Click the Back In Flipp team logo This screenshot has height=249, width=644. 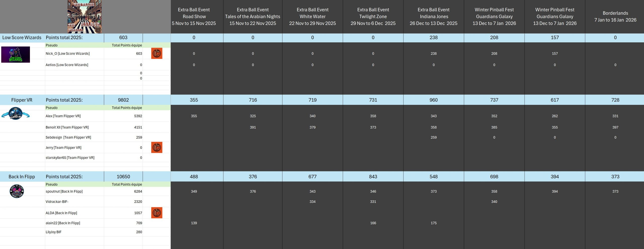point(17,191)
